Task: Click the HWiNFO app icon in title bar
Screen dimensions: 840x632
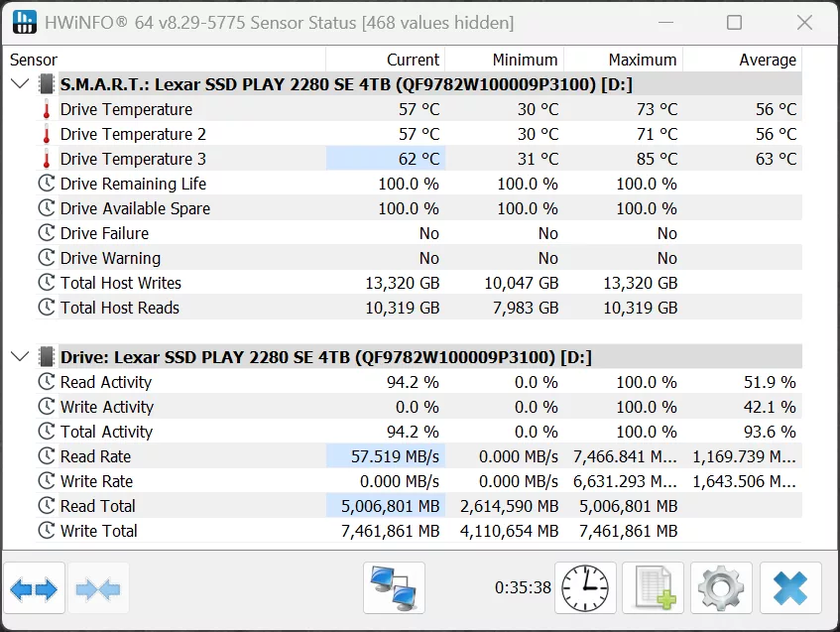Action: (24, 22)
